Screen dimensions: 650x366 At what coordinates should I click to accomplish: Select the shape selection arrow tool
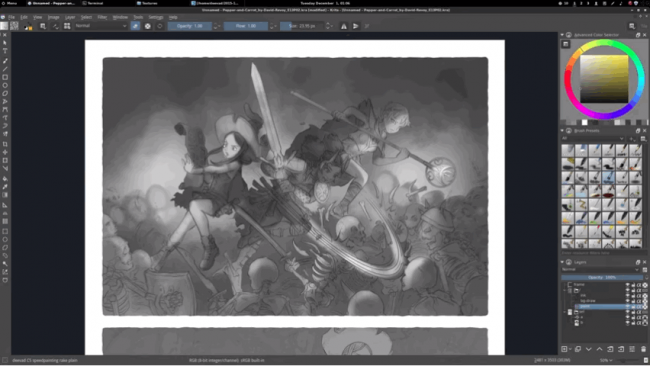tap(5, 43)
